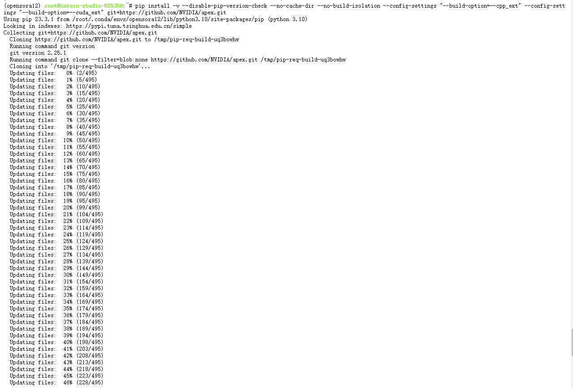Click the vertical scrollbar thumb at right edge
This screenshot has width=573, height=392.
(571, 342)
